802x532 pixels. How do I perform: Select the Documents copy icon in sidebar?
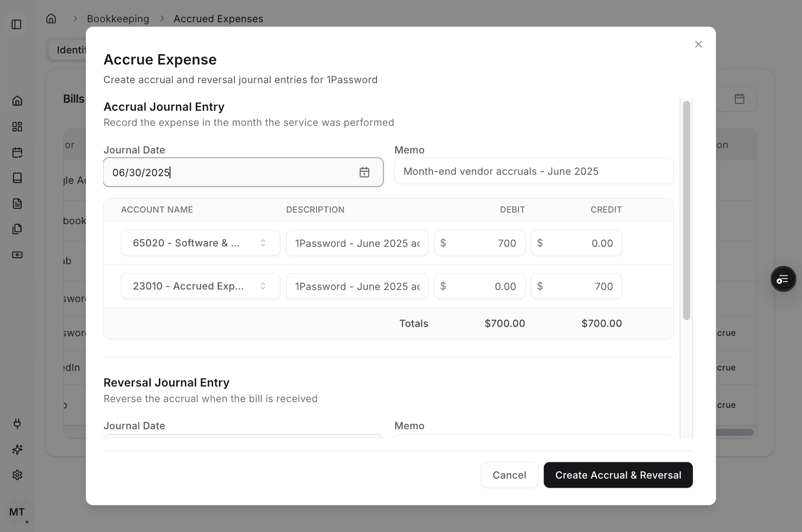click(x=17, y=229)
